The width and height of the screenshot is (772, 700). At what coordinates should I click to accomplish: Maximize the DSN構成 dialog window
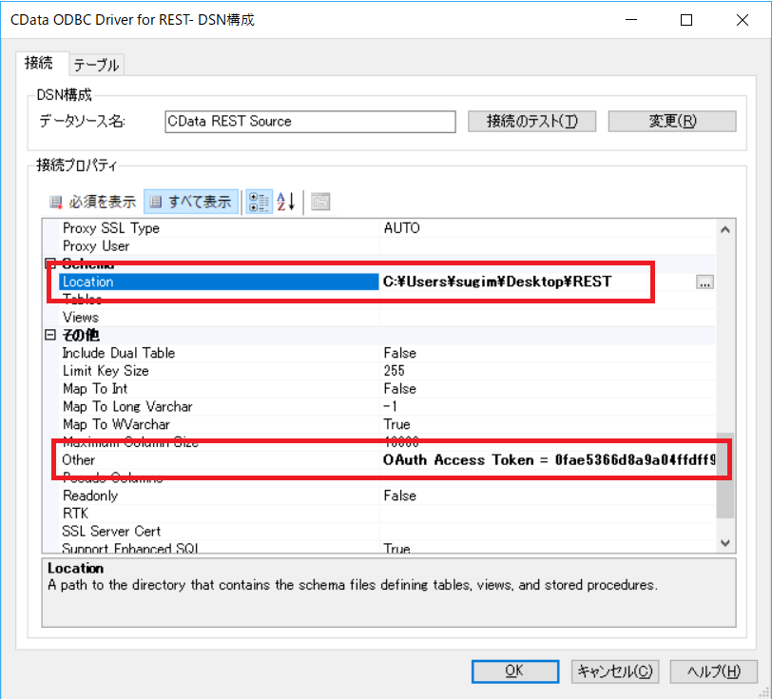click(x=686, y=20)
